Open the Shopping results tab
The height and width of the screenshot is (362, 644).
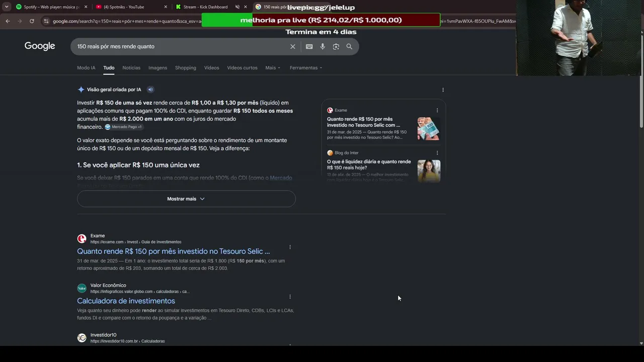coord(186,68)
